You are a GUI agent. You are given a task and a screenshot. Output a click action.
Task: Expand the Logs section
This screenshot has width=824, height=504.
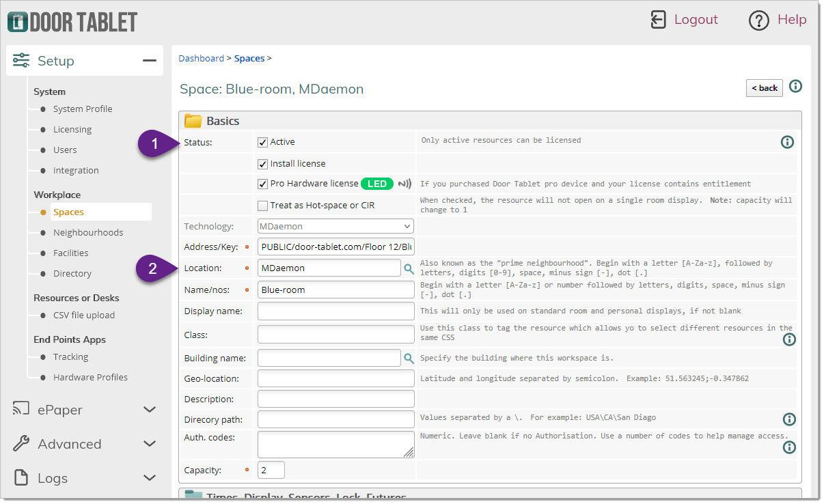[x=150, y=478]
